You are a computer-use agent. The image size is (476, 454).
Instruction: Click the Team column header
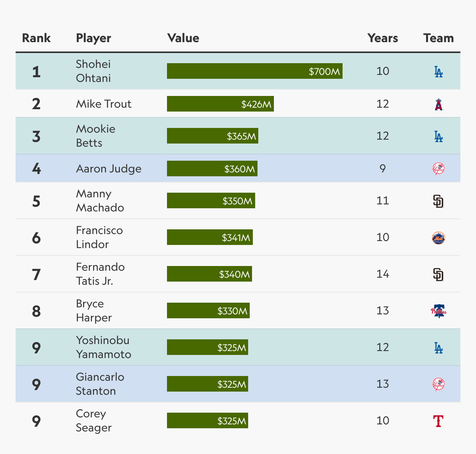[439, 38]
